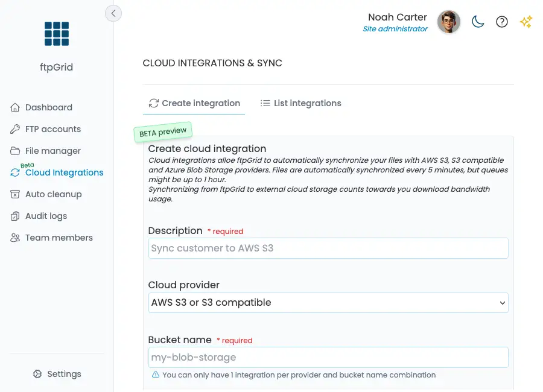Open the Dashboard from the sidebar
Image resolution: width=543 pixels, height=392 pixels.
(49, 107)
